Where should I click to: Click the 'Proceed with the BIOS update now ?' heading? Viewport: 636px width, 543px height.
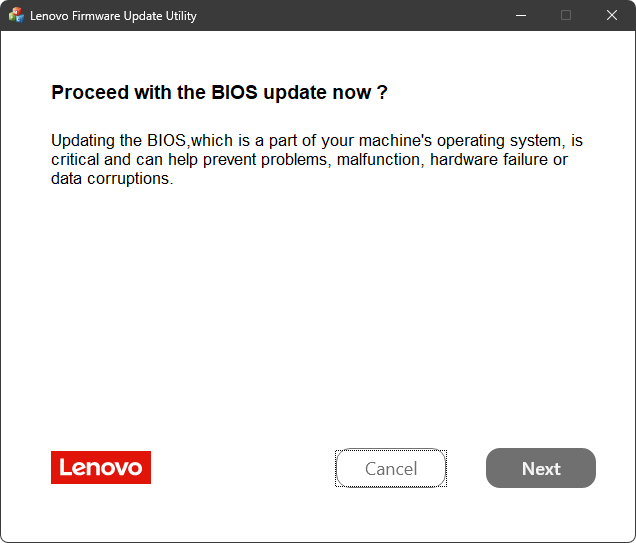219,93
